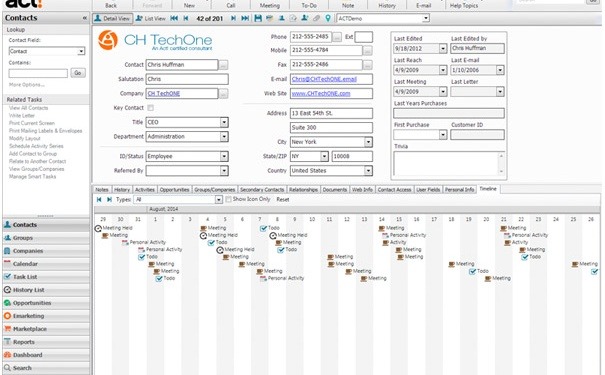The height and width of the screenshot is (375, 605).
Task: Switch to the Activities tab
Action: click(145, 189)
